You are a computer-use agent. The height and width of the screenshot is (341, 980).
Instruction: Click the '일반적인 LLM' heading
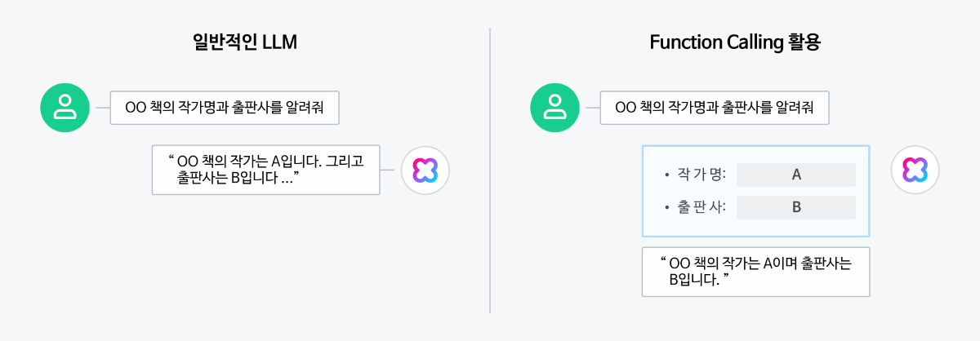(238, 43)
